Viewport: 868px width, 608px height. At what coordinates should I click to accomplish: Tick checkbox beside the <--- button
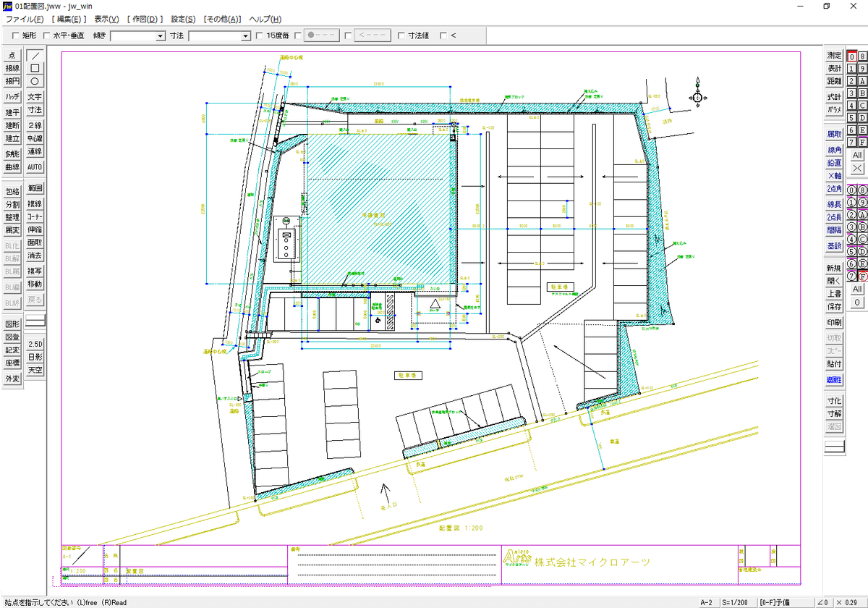point(349,35)
